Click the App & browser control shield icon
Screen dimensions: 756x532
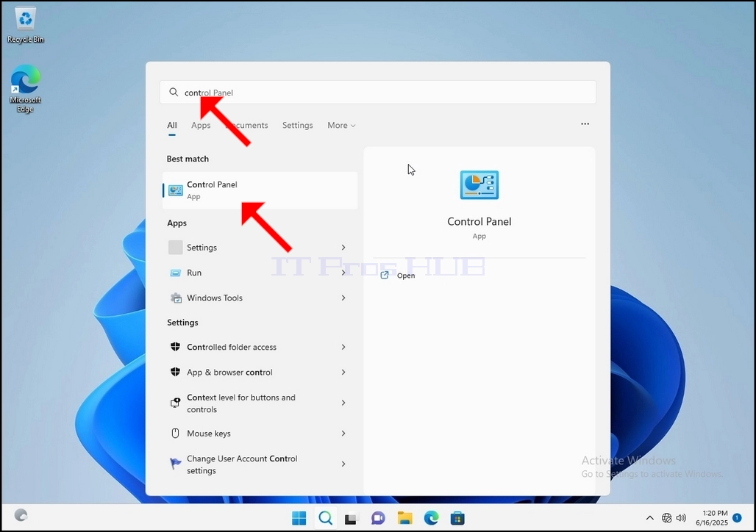[x=176, y=372]
